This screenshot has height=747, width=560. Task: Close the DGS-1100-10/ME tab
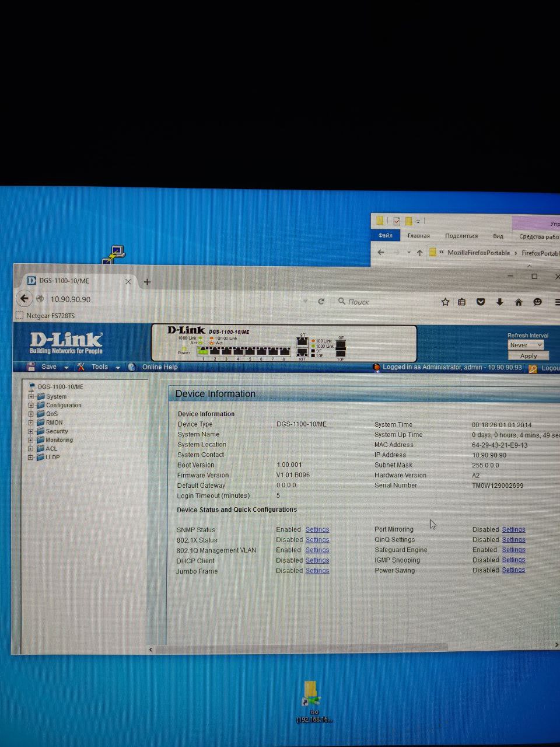(128, 281)
